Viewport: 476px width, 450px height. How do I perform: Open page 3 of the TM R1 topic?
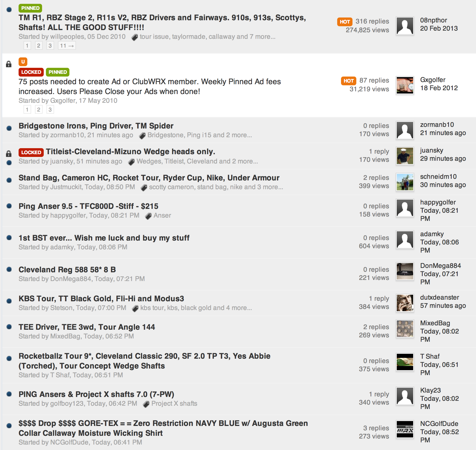coord(50,46)
